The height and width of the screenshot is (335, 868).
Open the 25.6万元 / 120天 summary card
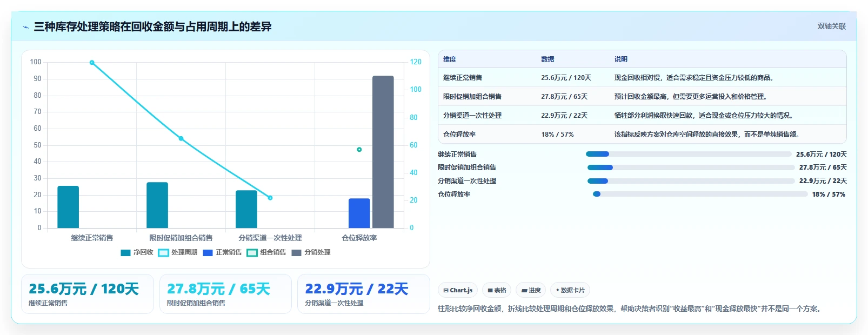pyautogui.click(x=88, y=294)
